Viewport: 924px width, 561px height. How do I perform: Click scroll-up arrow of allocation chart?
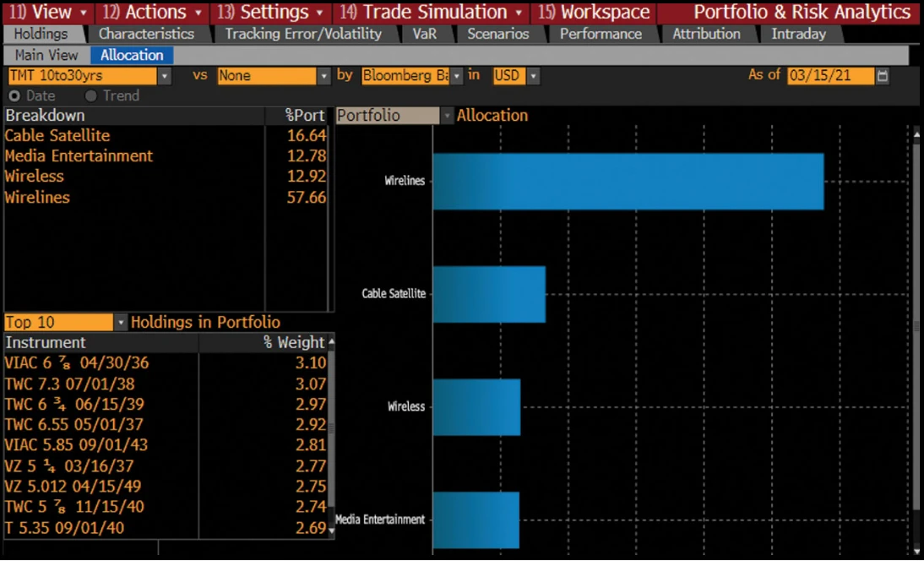click(916, 134)
